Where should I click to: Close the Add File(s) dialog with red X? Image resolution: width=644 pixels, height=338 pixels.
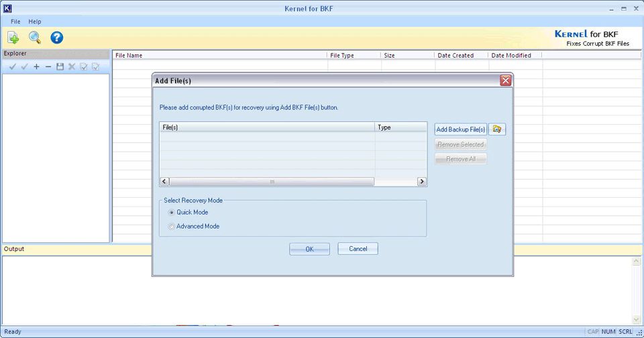[506, 80]
